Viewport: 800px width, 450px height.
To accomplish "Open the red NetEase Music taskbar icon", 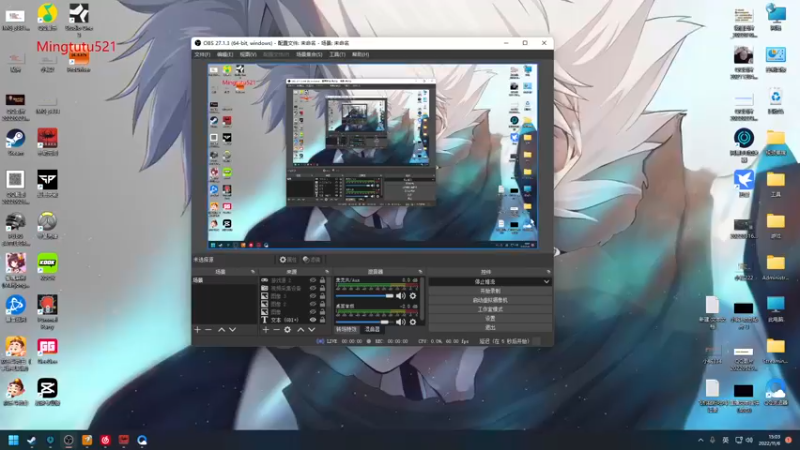I will [105, 440].
